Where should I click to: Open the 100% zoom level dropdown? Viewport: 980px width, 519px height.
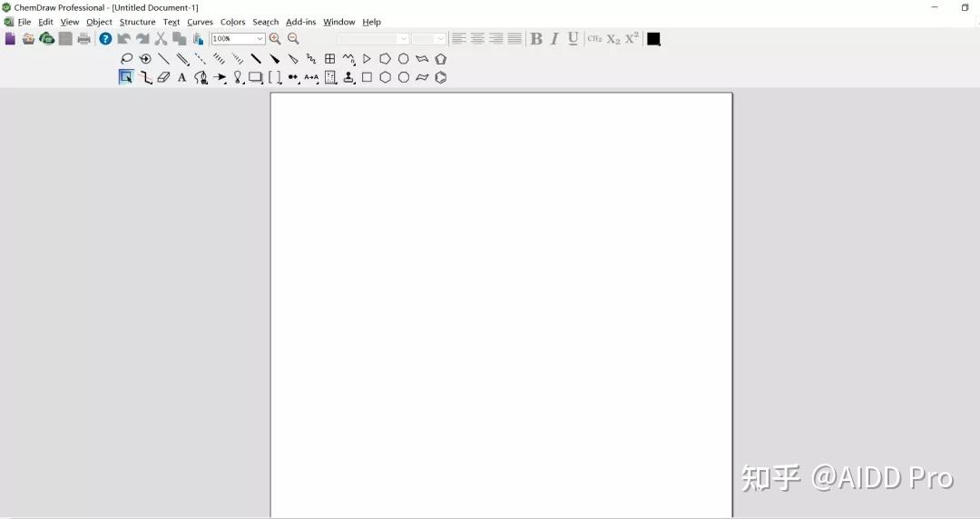coord(260,39)
